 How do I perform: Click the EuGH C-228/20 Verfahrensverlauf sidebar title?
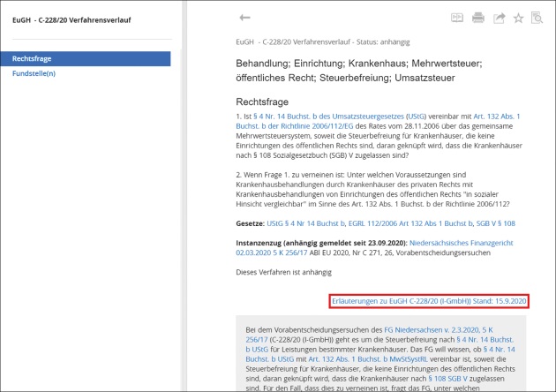[71, 19]
